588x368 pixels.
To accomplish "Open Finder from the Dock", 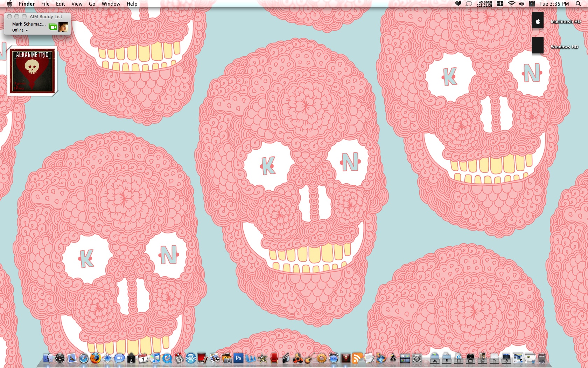I will 48,358.
